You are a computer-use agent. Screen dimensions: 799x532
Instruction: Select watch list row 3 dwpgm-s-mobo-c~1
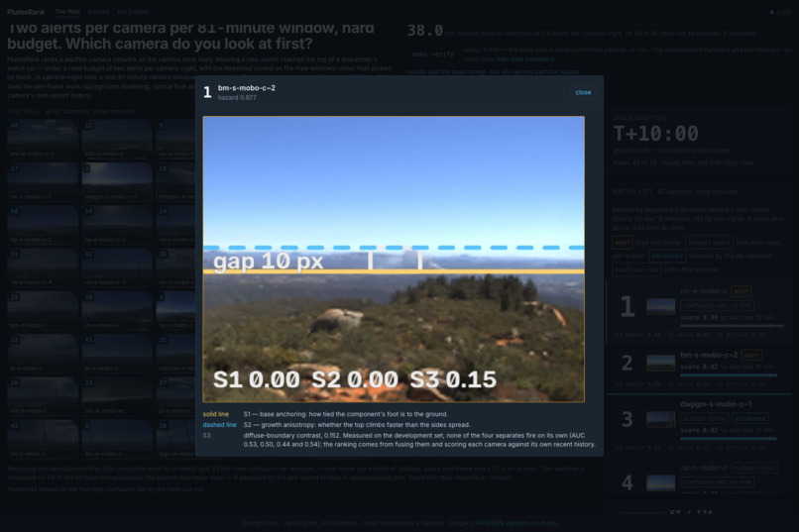[x=698, y=425]
